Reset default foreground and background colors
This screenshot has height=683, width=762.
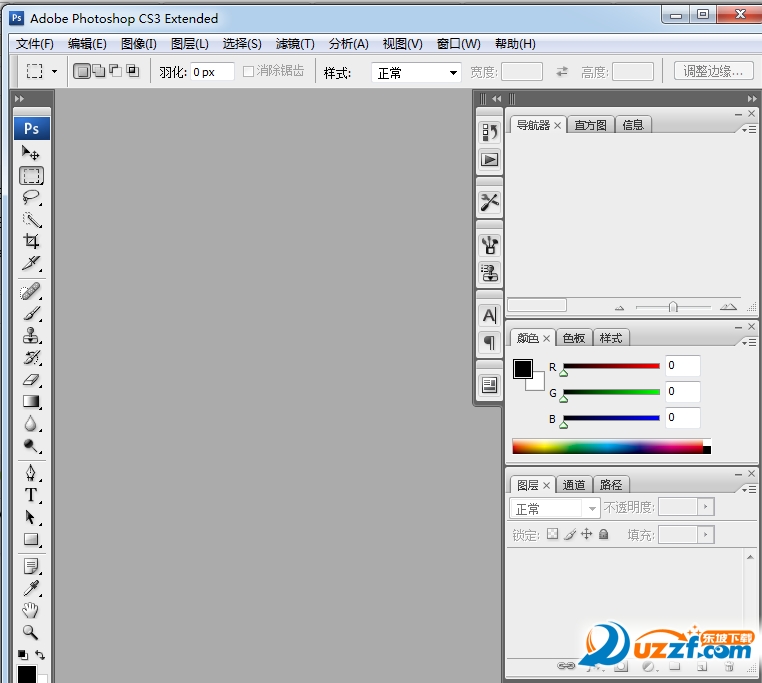[x=23, y=655]
